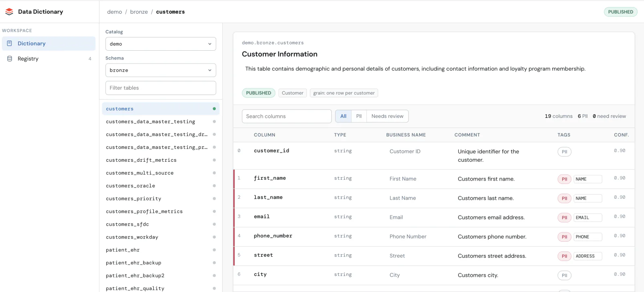Click the Customer Information table title
This screenshot has width=644, height=292.
tap(280, 54)
